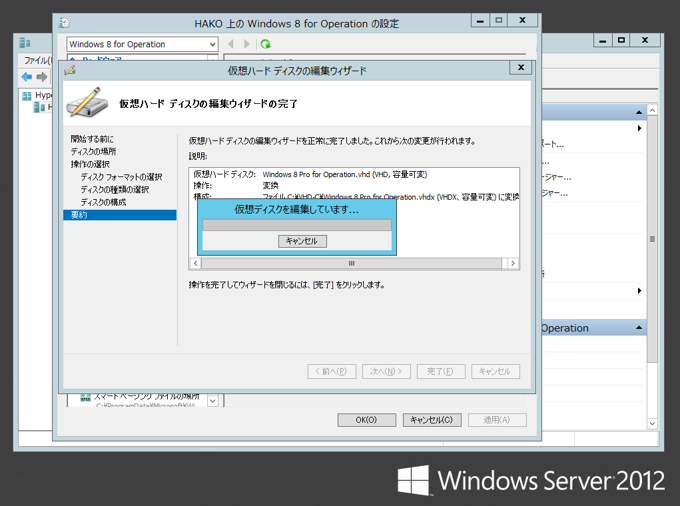
Task: Click the hard disk with pencil wizard icon
Action: click(x=88, y=103)
